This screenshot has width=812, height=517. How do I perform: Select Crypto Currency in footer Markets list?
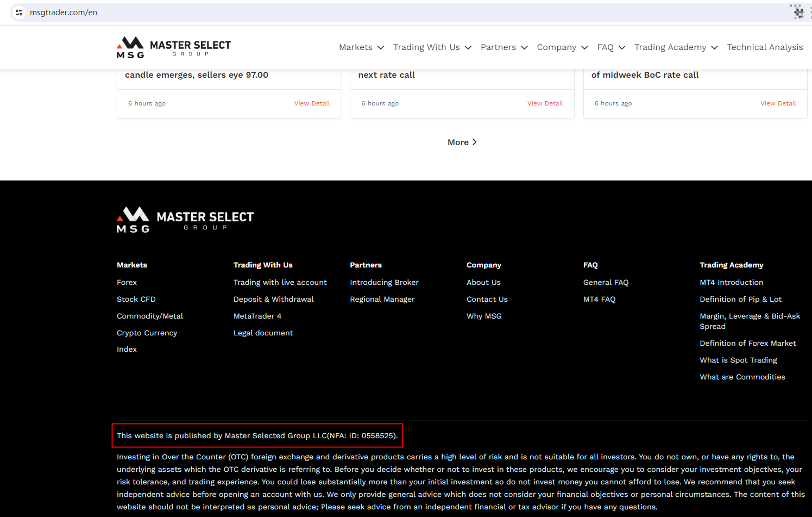147,333
